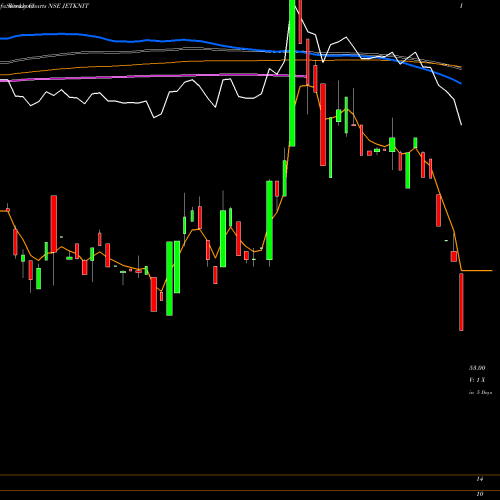Screen dimensions: 500x500
Task: Click the 10 axis label
Action: 480,494
